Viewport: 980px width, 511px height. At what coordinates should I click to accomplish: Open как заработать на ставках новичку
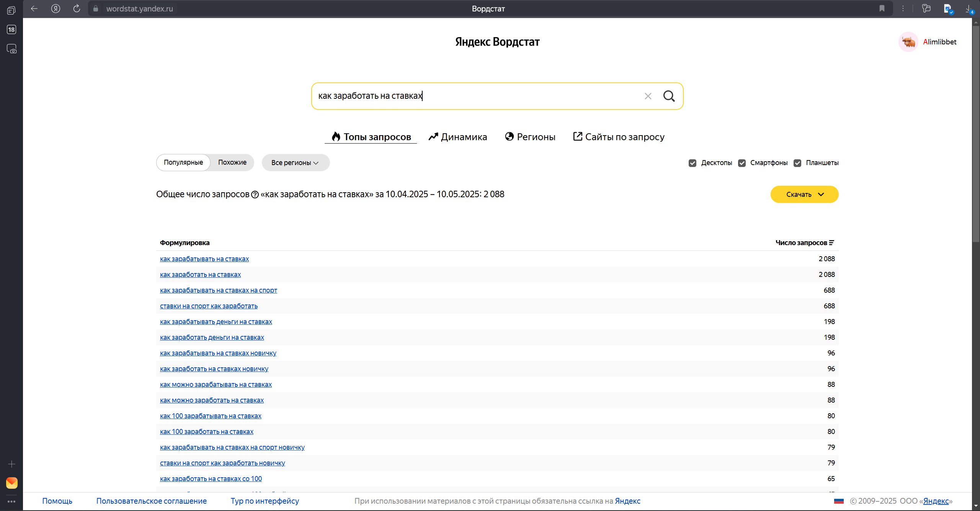pos(214,369)
